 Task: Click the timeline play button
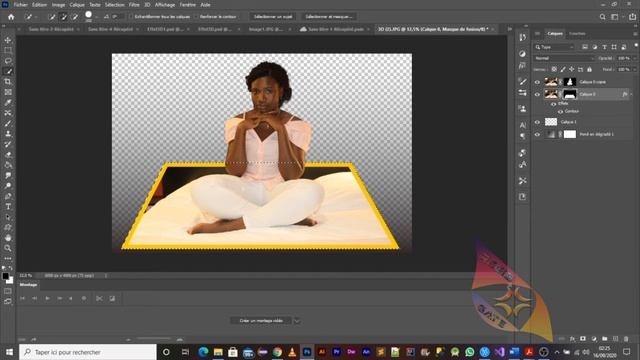[x=47, y=298]
